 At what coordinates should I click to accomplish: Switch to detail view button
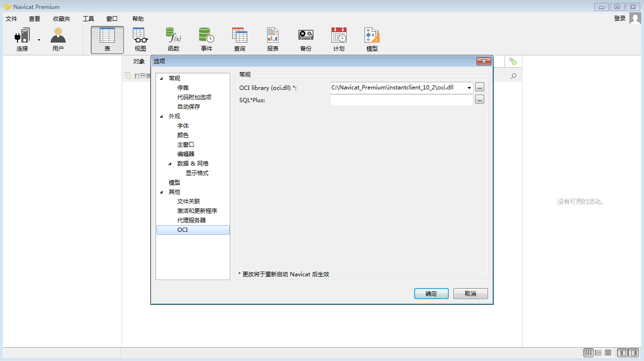click(x=608, y=352)
